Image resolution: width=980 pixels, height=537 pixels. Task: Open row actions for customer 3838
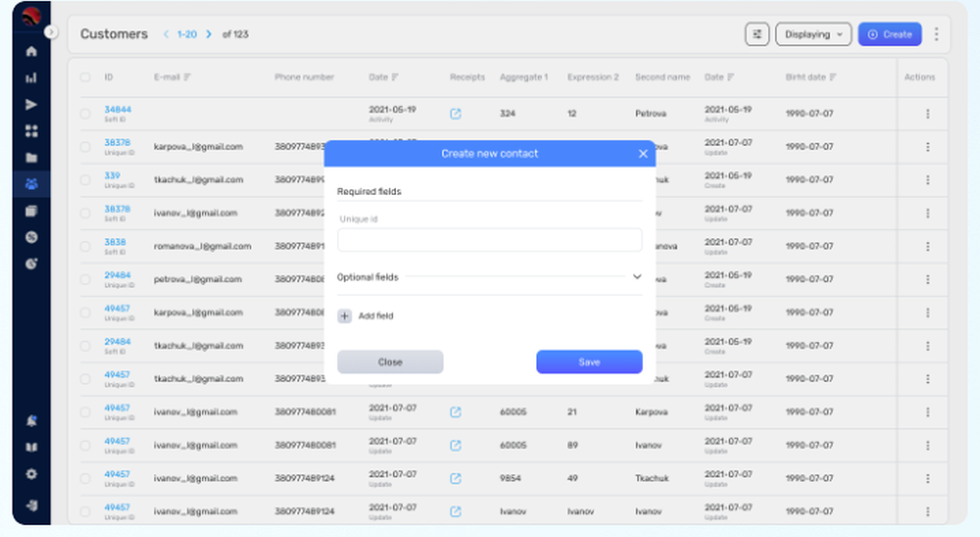[x=927, y=246]
